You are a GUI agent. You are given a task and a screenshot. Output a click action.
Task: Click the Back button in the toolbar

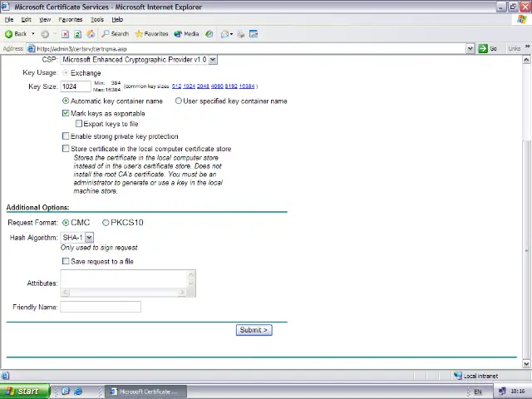click(16, 34)
